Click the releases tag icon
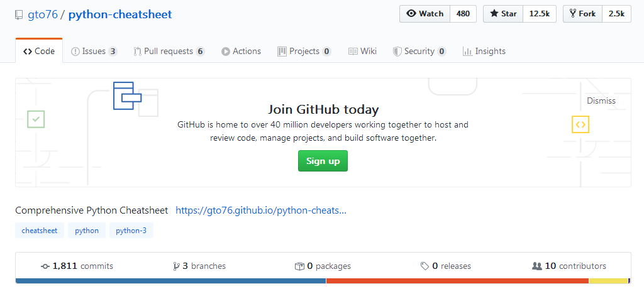This screenshot has height=289, width=644. (425, 266)
